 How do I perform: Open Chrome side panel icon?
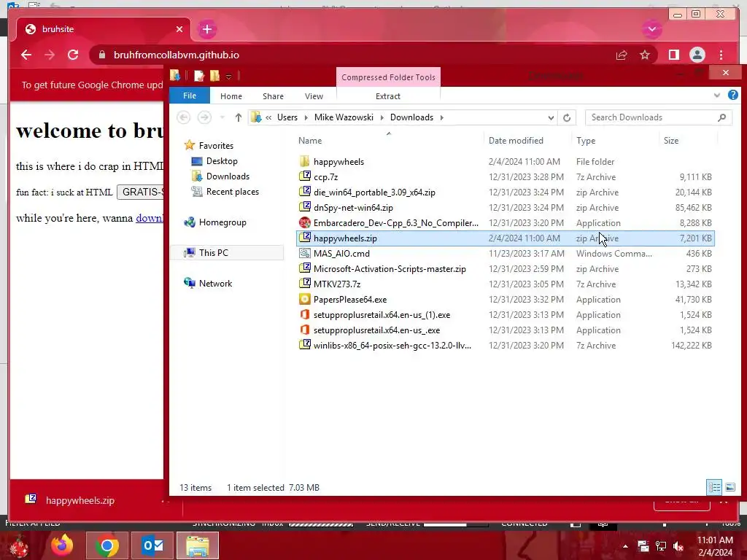pos(673,55)
